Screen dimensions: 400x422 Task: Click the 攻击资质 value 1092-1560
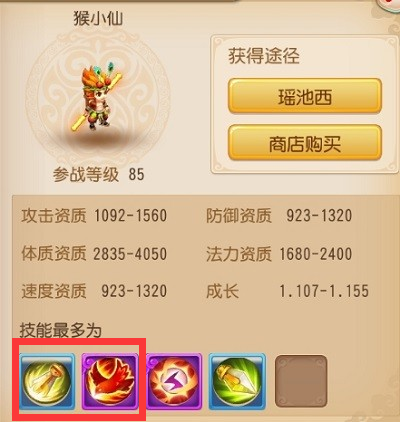130,216
